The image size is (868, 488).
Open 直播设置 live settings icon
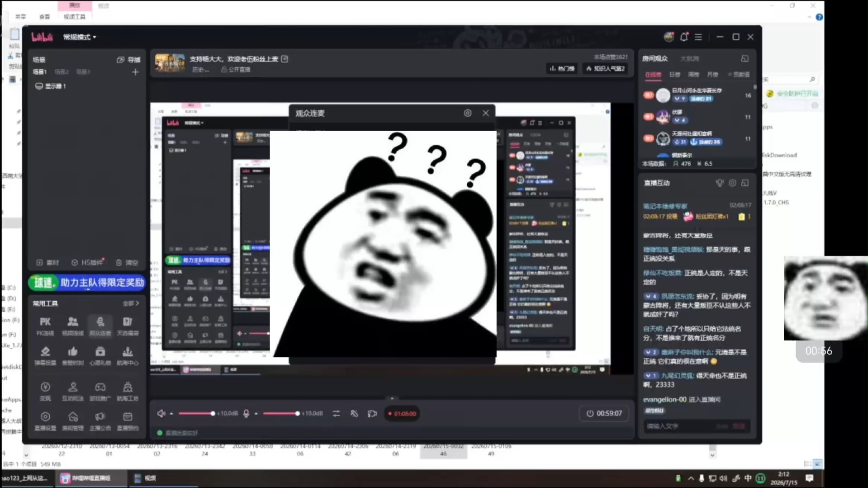tap(45, 421)
